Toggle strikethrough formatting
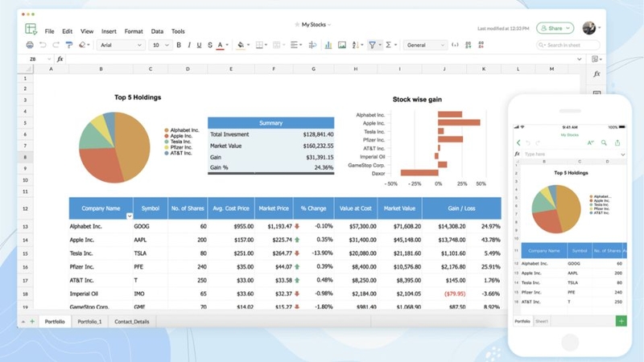Image resolution: width=644 pixels, height=362 pixels. (x=210, y=45)
